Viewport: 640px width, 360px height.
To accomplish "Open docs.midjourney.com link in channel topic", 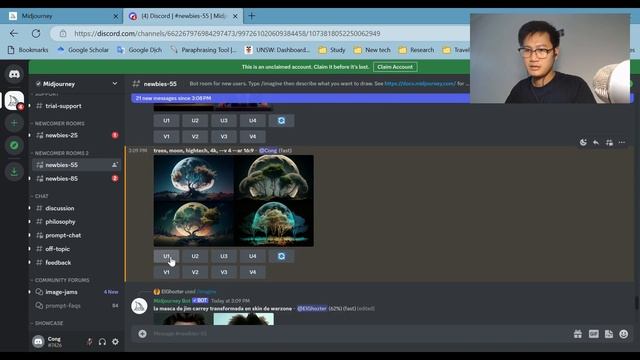I will pos(420,84).
